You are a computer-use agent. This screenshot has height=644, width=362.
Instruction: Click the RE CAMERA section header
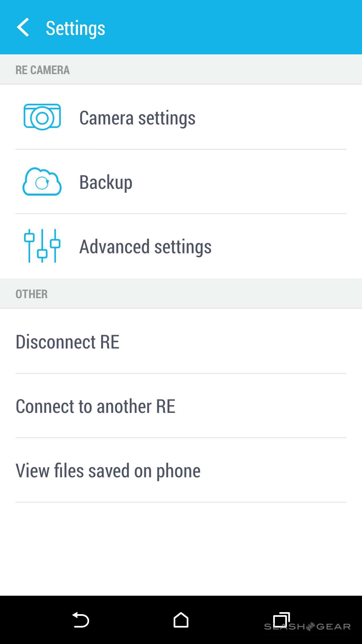coord(43,70)
